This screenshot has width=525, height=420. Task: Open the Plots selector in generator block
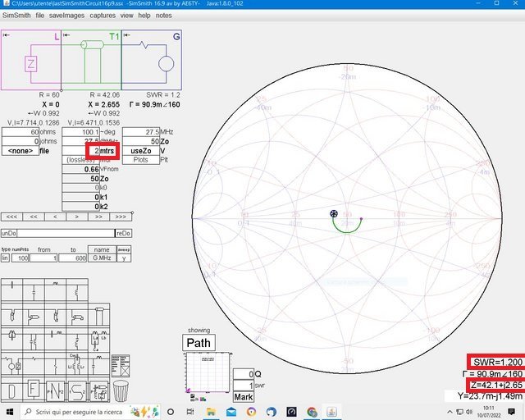141,160
